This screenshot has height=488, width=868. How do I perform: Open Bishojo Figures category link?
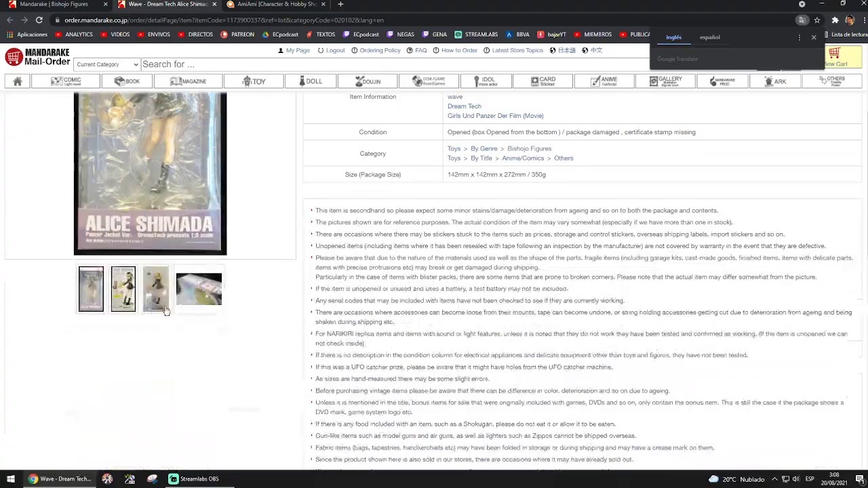tap(529, 148)
